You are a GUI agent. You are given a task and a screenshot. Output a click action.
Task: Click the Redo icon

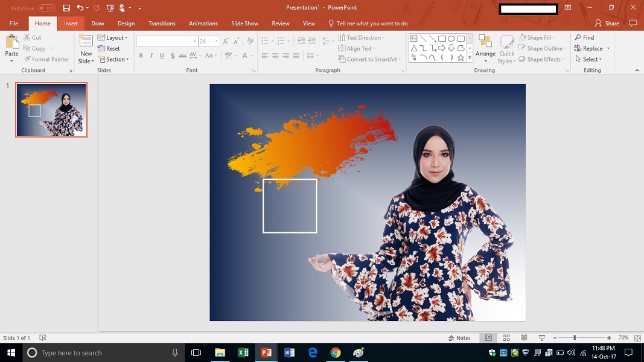coord(97,8)
